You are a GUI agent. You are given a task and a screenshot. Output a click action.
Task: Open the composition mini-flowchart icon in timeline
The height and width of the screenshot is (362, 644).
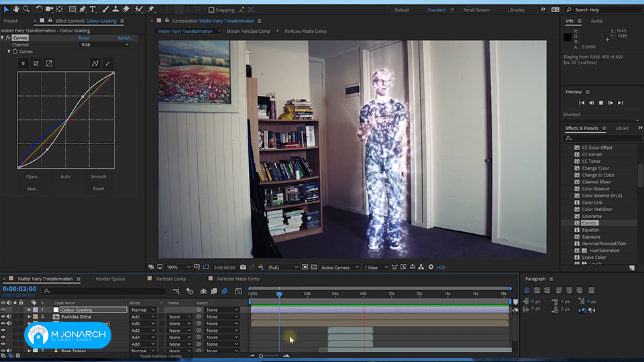(x=176, y=291)
